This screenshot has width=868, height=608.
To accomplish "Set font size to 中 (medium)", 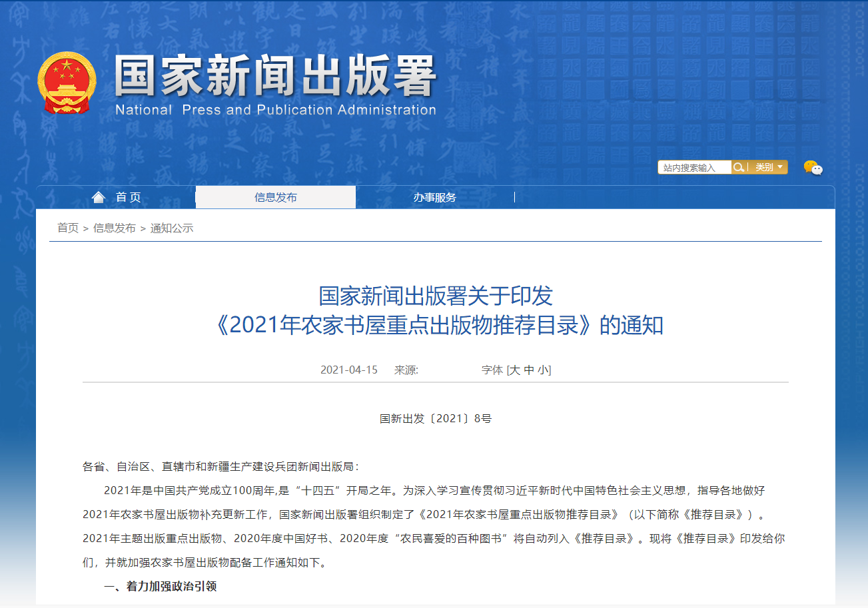I will coord(529,370).
